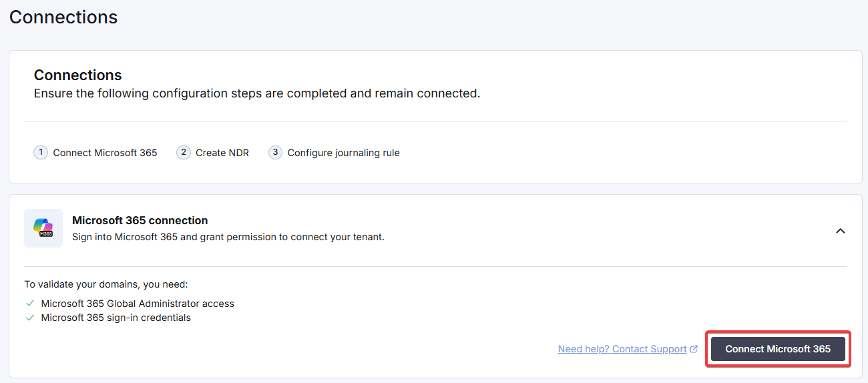Click the large Connections page title
The image size is (868, 383).
point(63,17)
